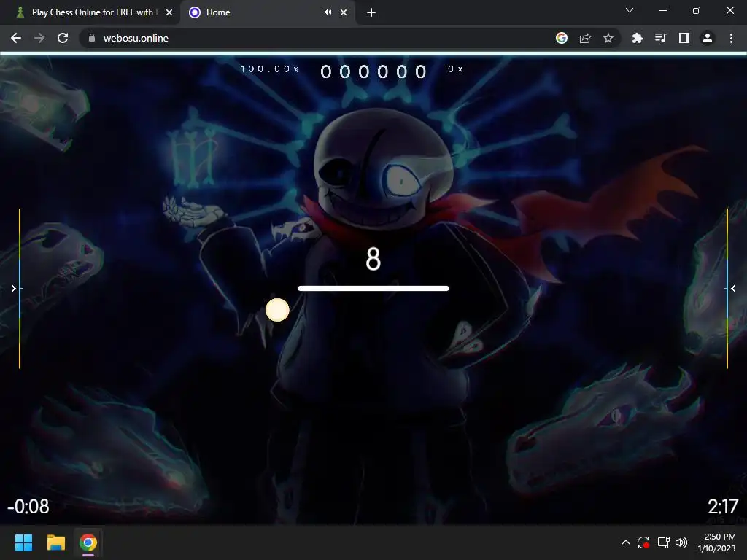Image resolution: width=747 pixels, height=560 pixels.
Task: Restore down the Chrome window
Action: 697,10
